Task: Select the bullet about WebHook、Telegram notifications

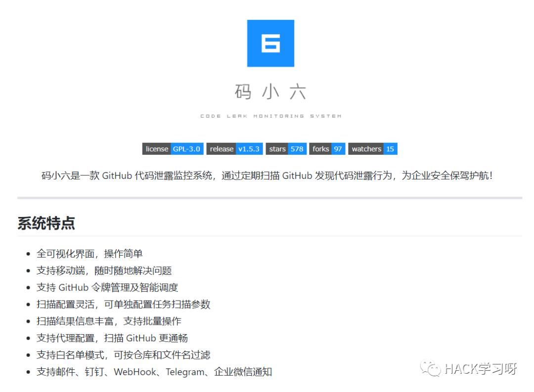Action: [x=154, y=372]
